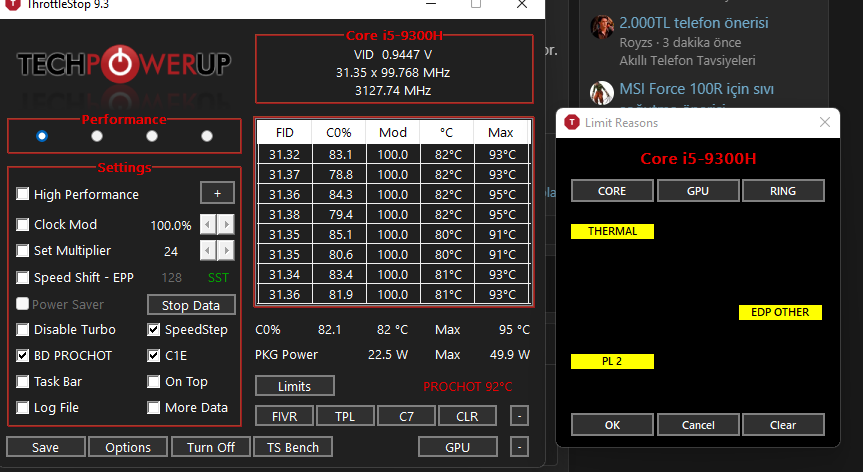Viewport: 863px width, 472px height.
Task: Click the plus button beside High Performance
Action: [217, 193]
